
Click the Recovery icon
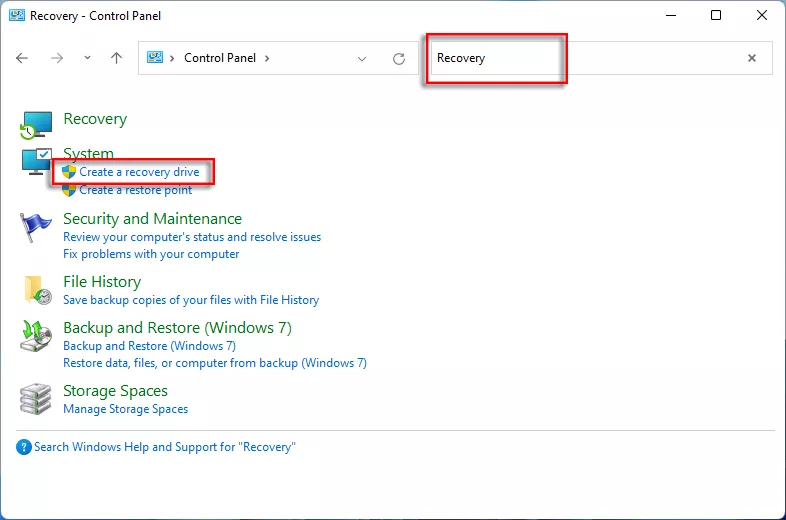[36, 124]
